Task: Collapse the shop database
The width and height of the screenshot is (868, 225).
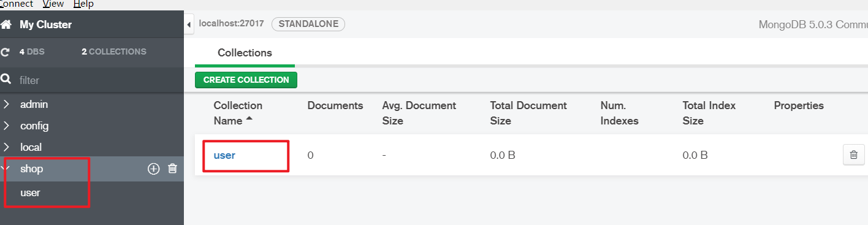Action: [6, 169]
